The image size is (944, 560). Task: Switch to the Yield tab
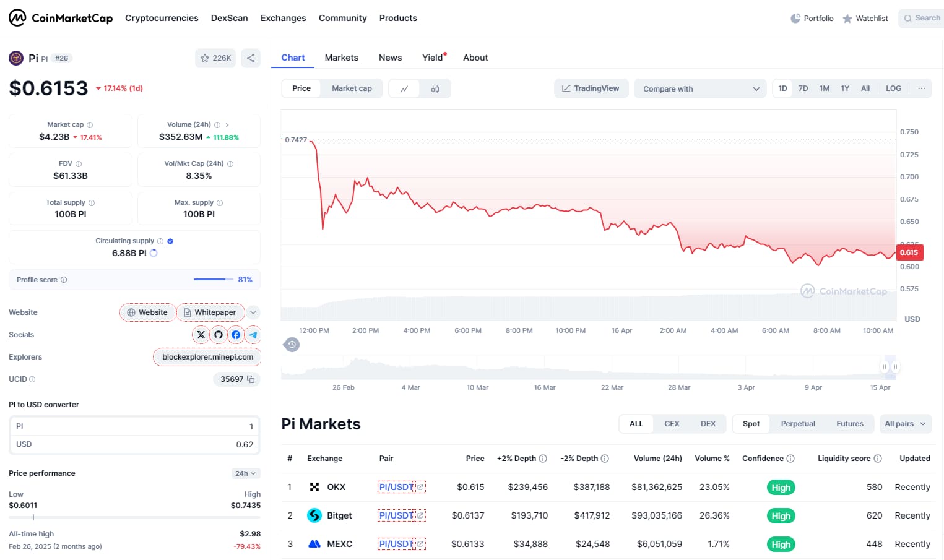pos(433,58)
